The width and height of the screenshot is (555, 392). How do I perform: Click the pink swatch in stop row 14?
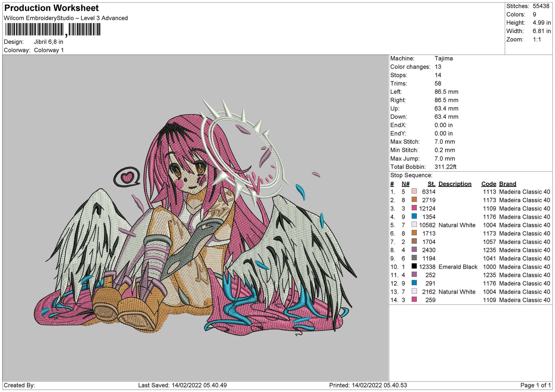(414, 300)
